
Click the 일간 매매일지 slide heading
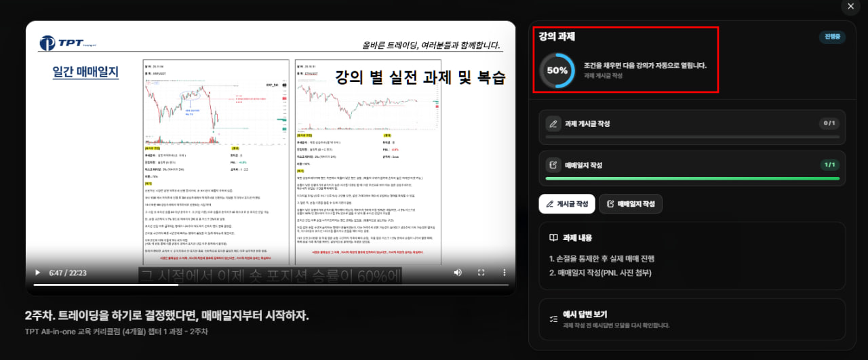coord(85,71)
